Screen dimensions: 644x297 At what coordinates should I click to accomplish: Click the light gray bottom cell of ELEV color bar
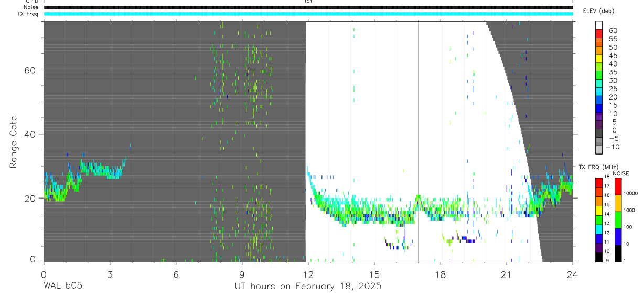click(x=599, y=150)
